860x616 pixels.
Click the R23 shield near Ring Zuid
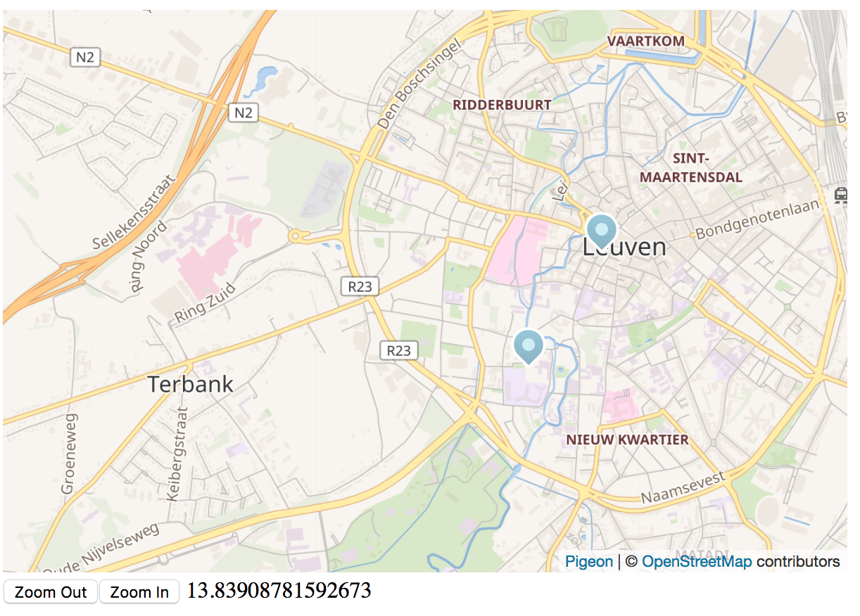pos(360,286)
